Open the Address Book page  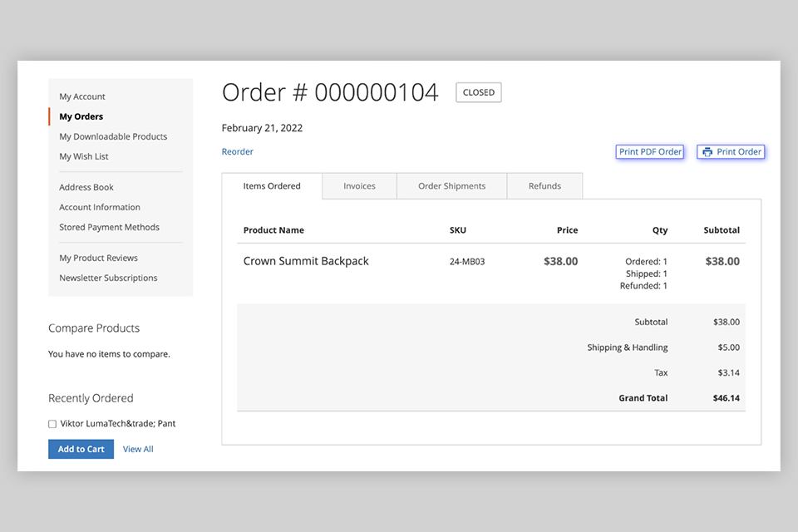(x=86, y=187)
